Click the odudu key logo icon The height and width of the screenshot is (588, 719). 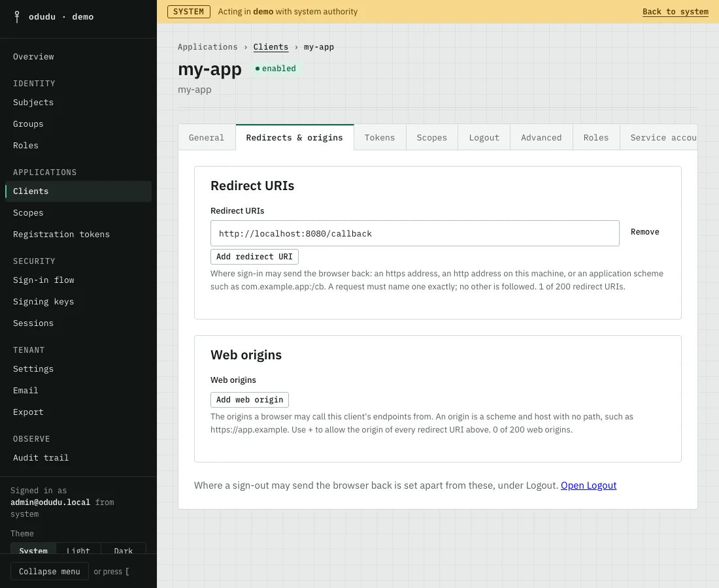(17, 17)
